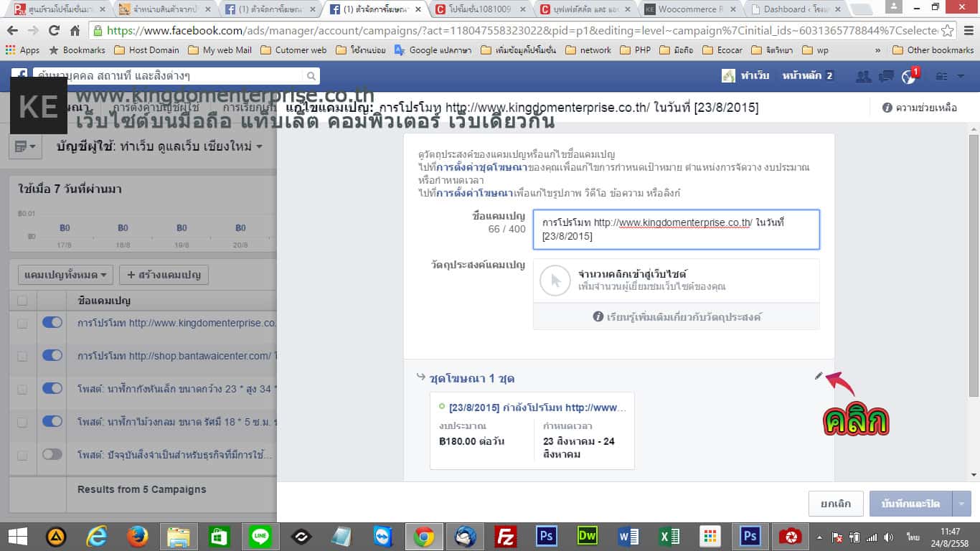Open Facebook messages icon in top bar
980x551 pixels.
[887, 76]
